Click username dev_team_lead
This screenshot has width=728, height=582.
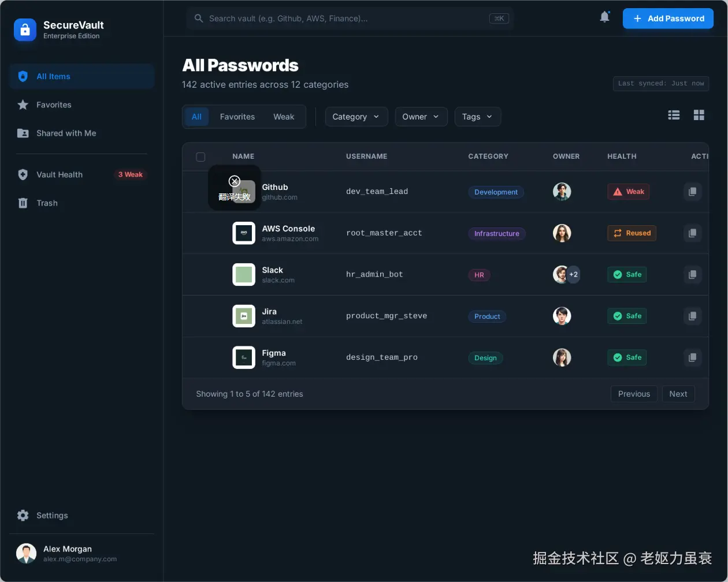click(x=377, y=192)
